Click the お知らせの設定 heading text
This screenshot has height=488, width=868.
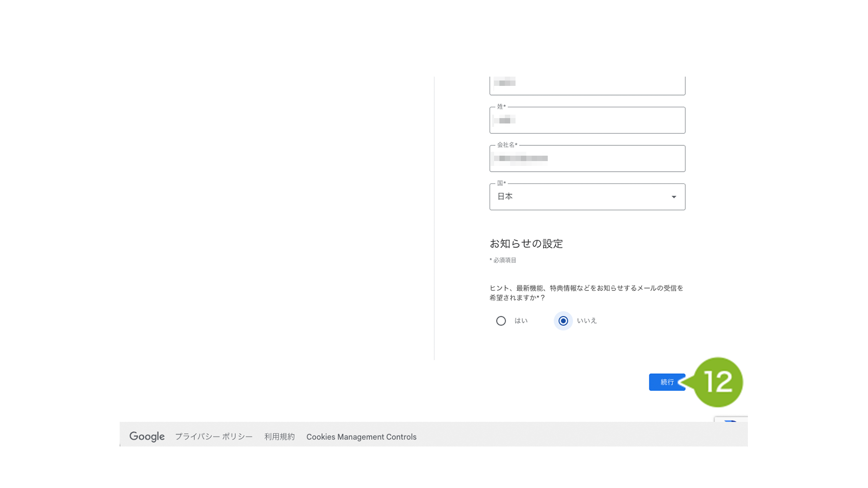pyautogui.click(x=526, y=244)
